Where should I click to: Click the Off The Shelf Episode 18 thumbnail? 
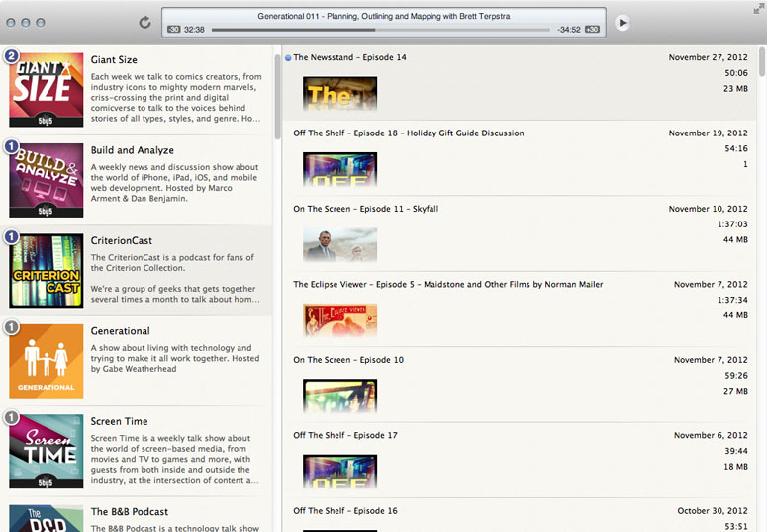[x=339, y=169]
